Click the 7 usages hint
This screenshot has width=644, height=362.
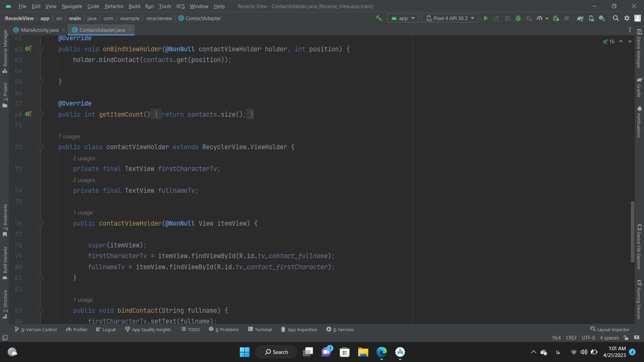[69, 136]
